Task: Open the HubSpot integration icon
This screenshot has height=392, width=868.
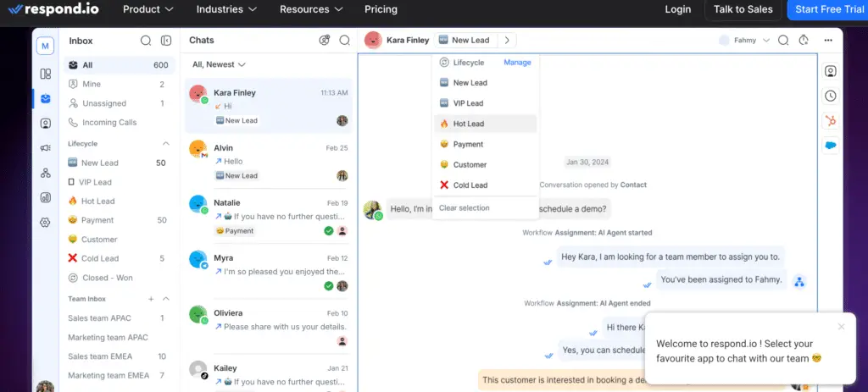Action: [831, 120]
